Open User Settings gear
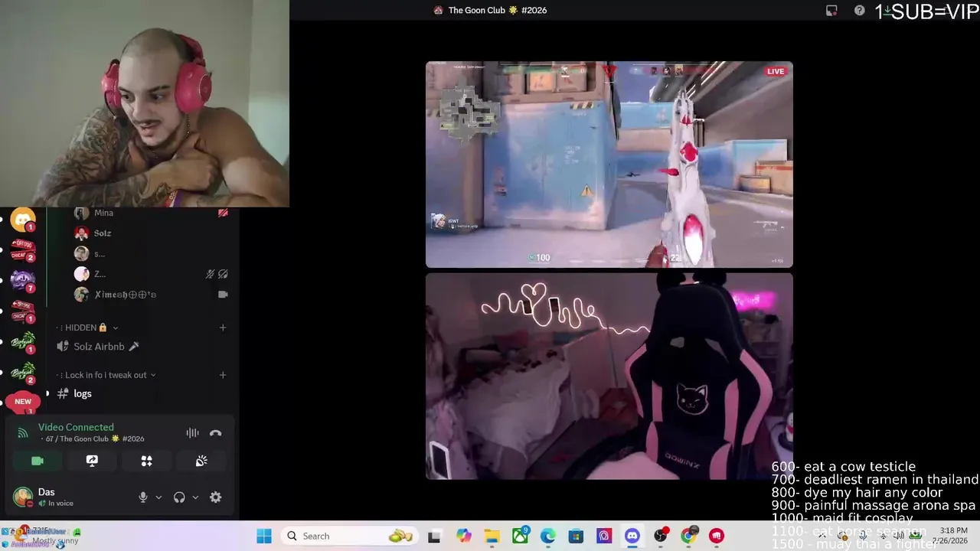 216,497
